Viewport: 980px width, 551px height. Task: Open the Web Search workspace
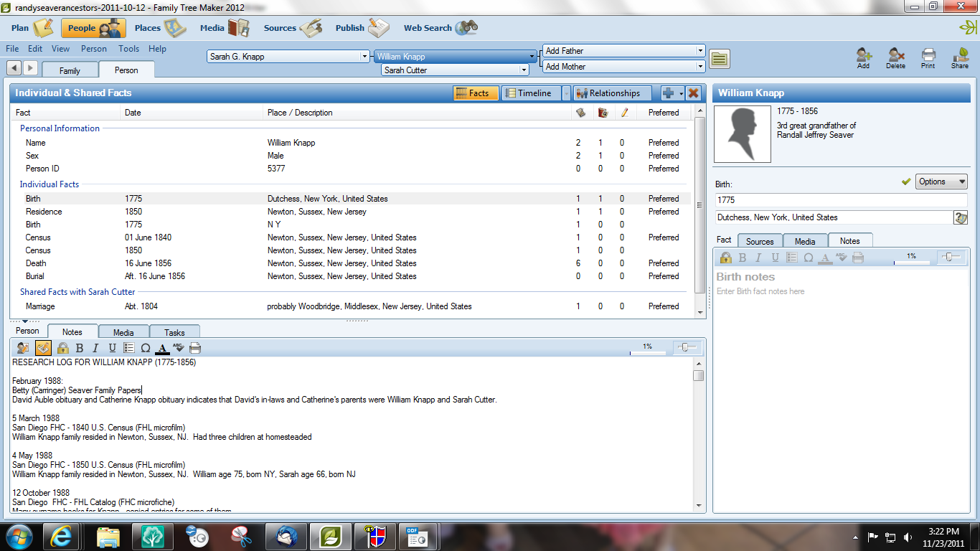tap(440, 28)
